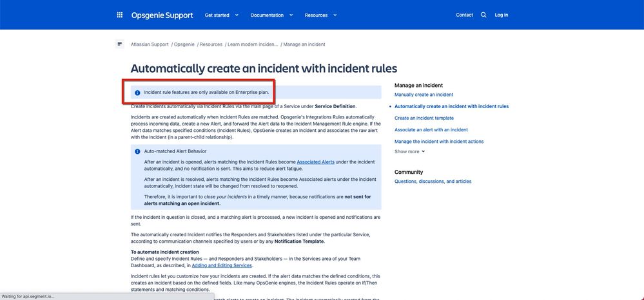Select Automatically create an incident with incident rules sidebar link
The height and width of the screenshot is (300, 644).
451,106
